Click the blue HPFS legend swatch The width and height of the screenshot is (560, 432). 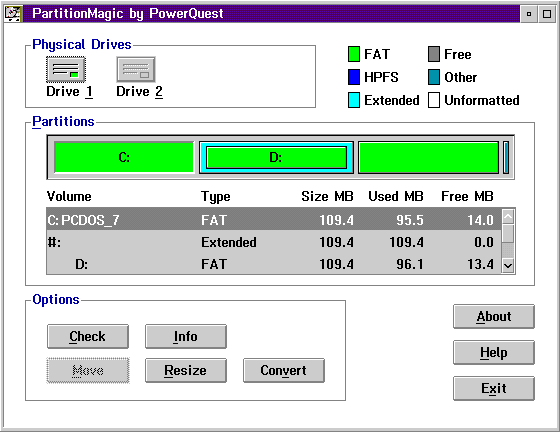(354, 77)
